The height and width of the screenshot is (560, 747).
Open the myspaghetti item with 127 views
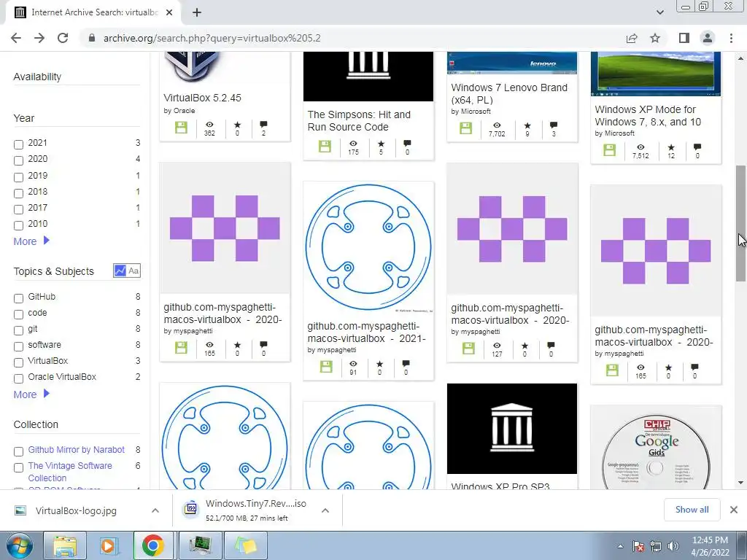coord(510,314)
